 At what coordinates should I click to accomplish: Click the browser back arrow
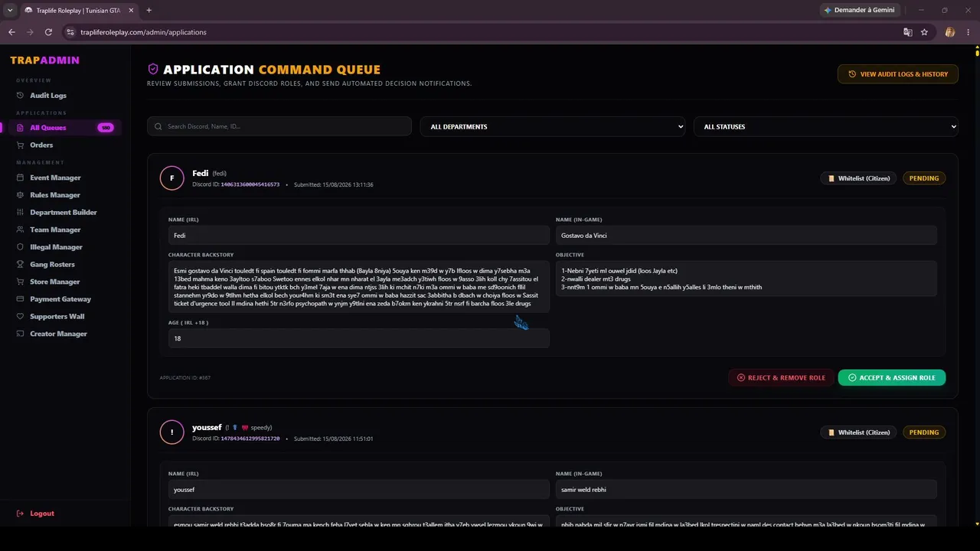(11, 32)
